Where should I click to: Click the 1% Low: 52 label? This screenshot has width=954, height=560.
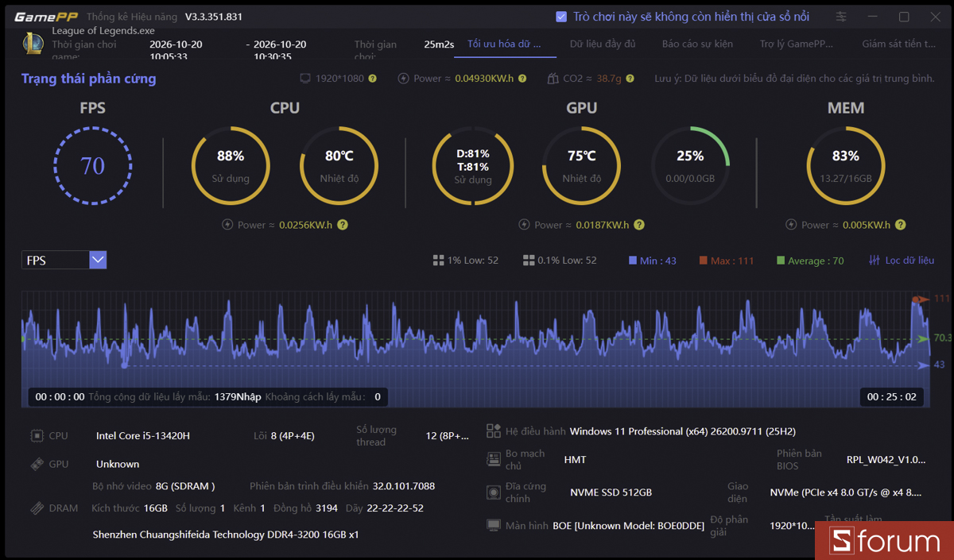pyautogui.click(x=473, y=261)
